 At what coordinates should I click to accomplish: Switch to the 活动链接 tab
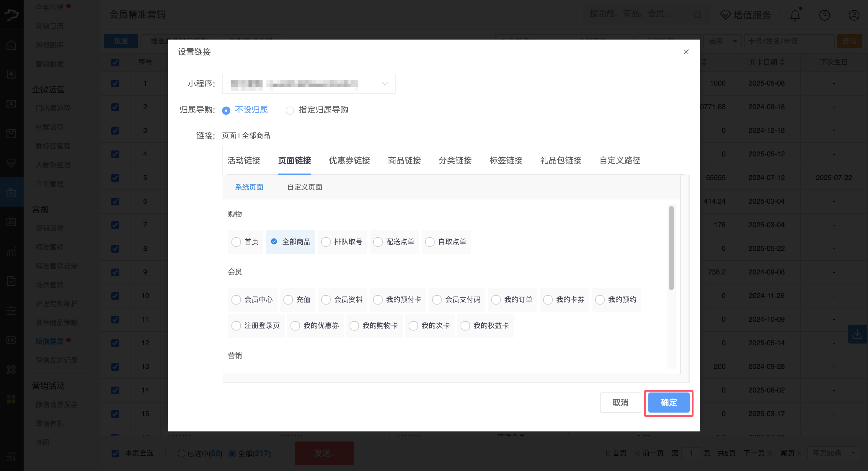coord(244,160)
